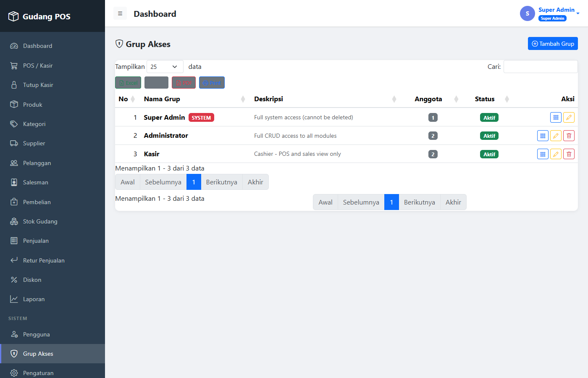The height and width of the screenshot is (378, 588).
Task: Delete the Administrator group via trash icon
Action: tap(569, 136)
